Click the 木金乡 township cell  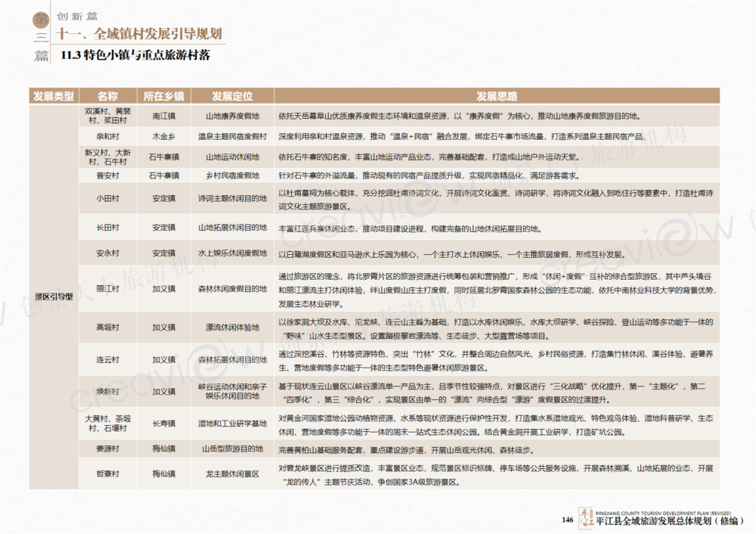164,137
